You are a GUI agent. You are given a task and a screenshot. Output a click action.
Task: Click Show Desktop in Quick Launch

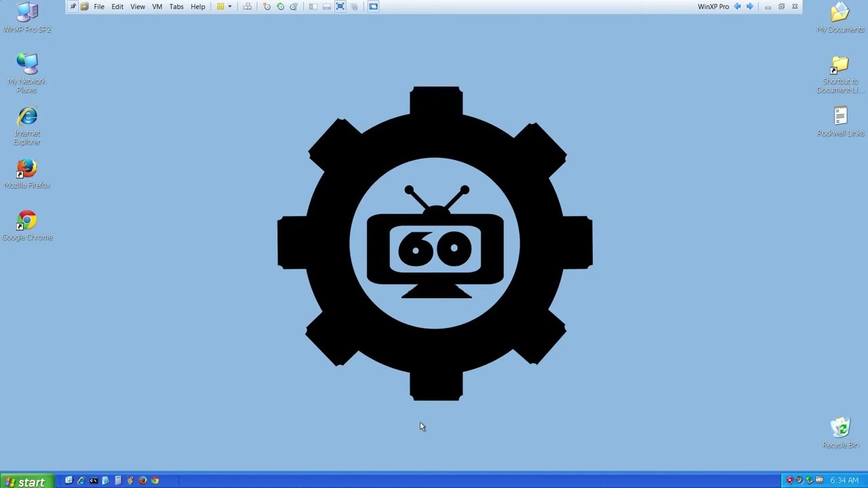(68, 481)
